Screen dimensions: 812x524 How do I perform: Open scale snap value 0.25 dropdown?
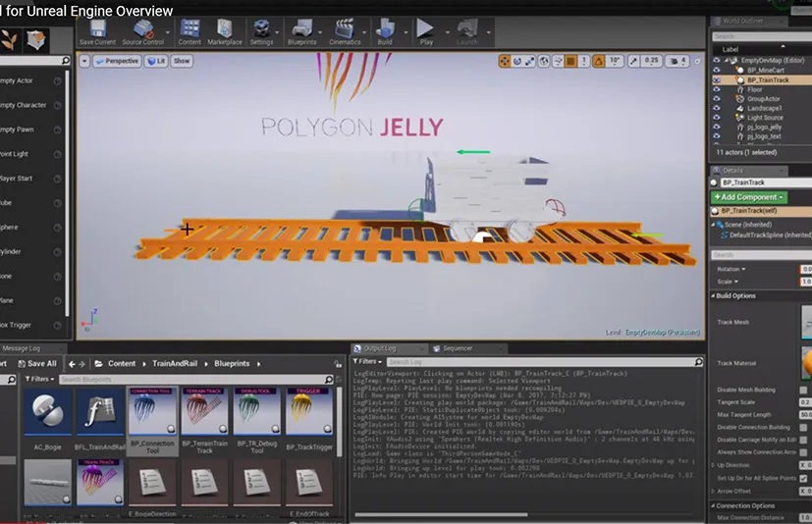click(x=651, y=61)
